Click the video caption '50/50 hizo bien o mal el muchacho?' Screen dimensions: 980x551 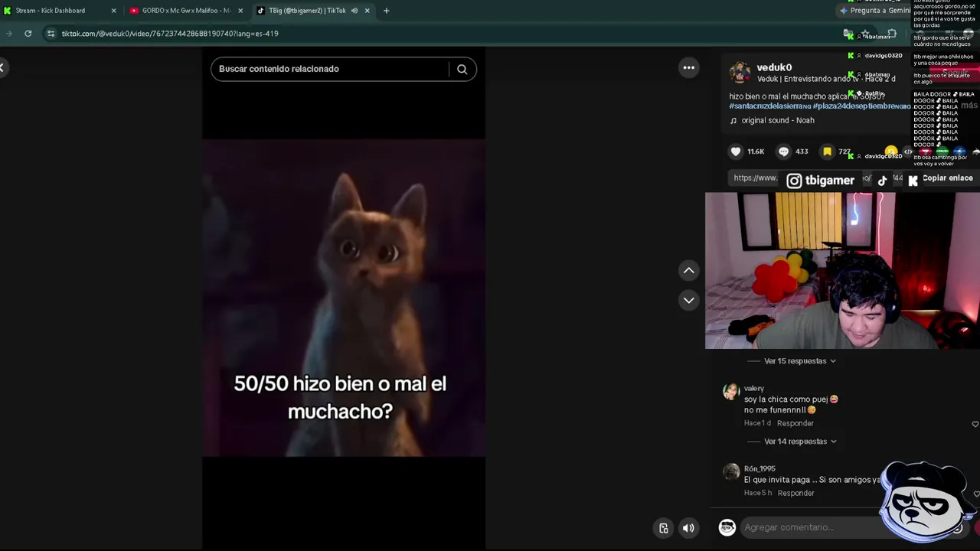pyautogui.click(x=340, y=397)
